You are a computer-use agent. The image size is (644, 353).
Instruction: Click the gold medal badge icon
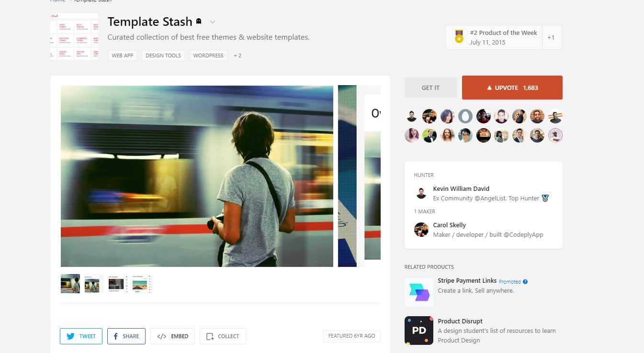[x=459, y=37]
